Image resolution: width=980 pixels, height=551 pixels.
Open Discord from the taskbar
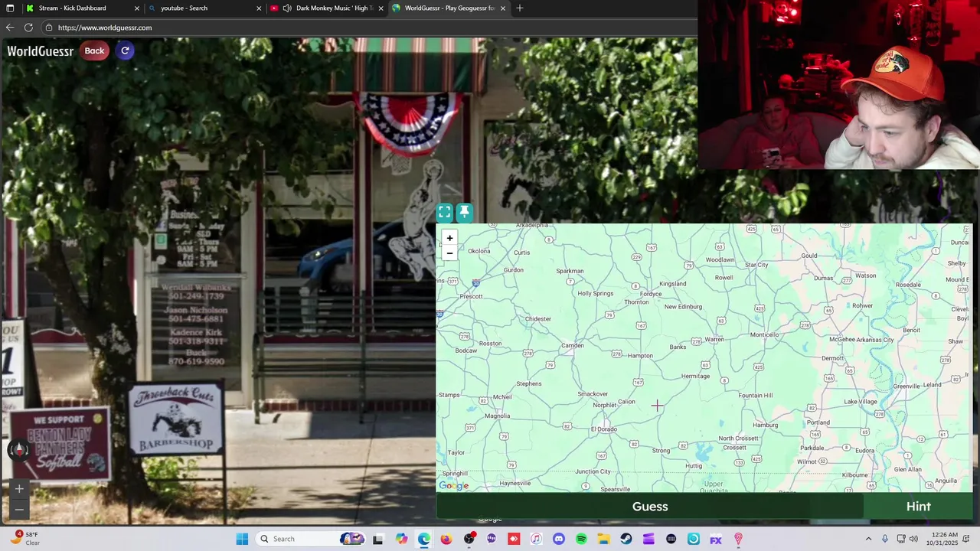coord(559,539)
